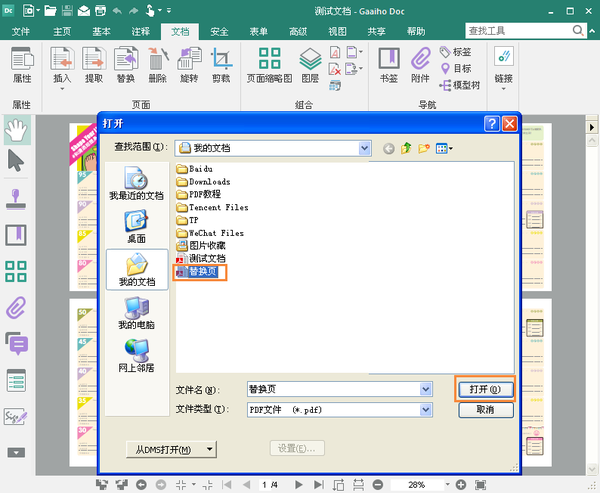Click the 打开 button

485,389
